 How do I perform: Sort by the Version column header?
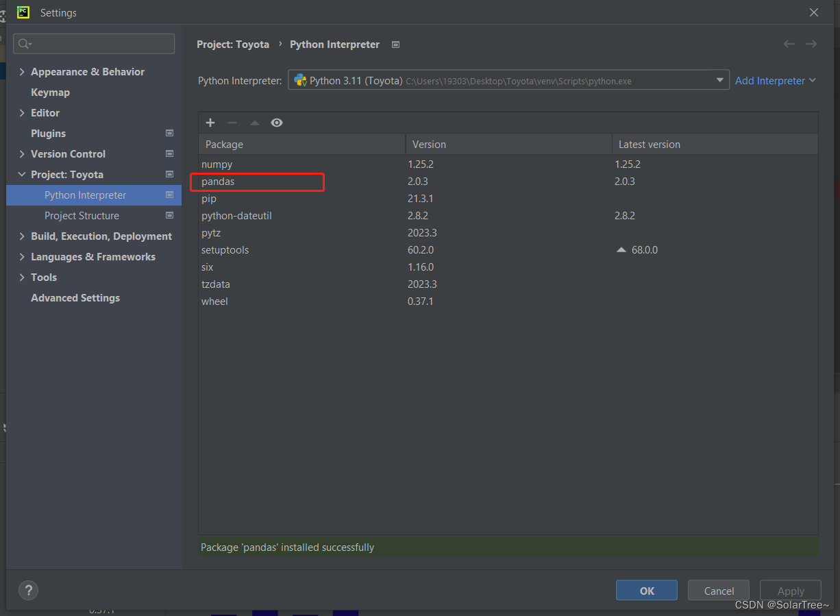pyautogui.click(x=509, y=145)
